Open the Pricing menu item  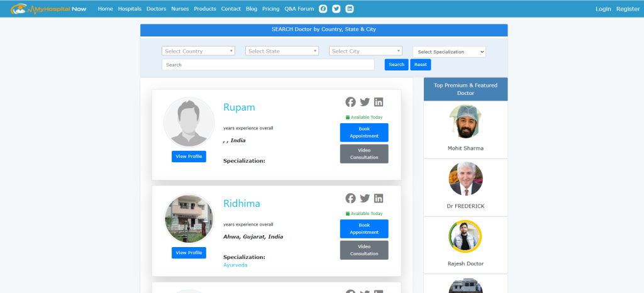(x=270, y=9)
